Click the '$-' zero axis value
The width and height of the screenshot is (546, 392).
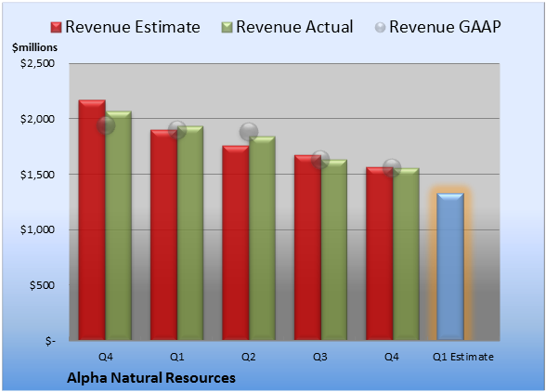point(50,341)
